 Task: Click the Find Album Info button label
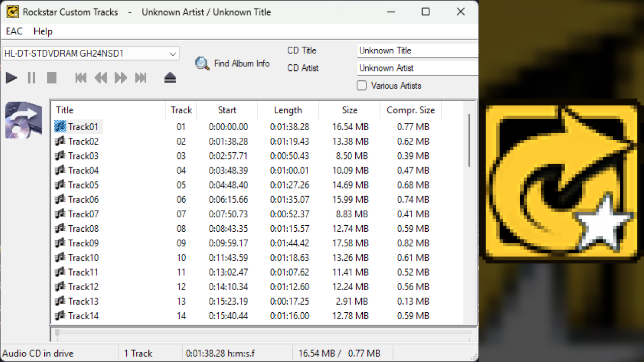point(242,63)
